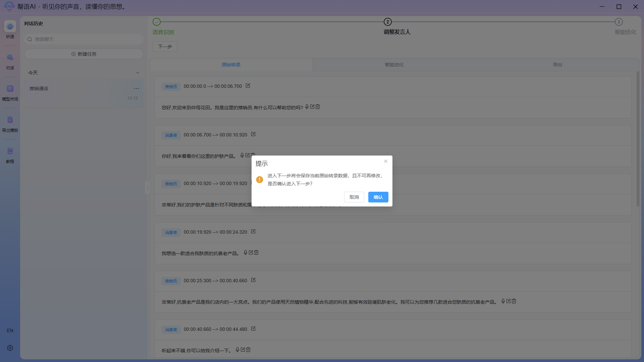
Task: Select step 2 调整发言人 circle
Action: [x=388, y=22]
